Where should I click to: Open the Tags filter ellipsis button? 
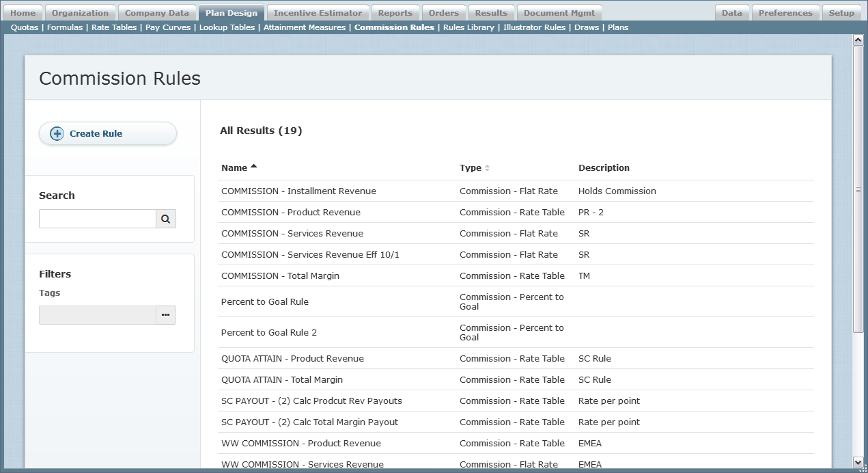point(165,315)
